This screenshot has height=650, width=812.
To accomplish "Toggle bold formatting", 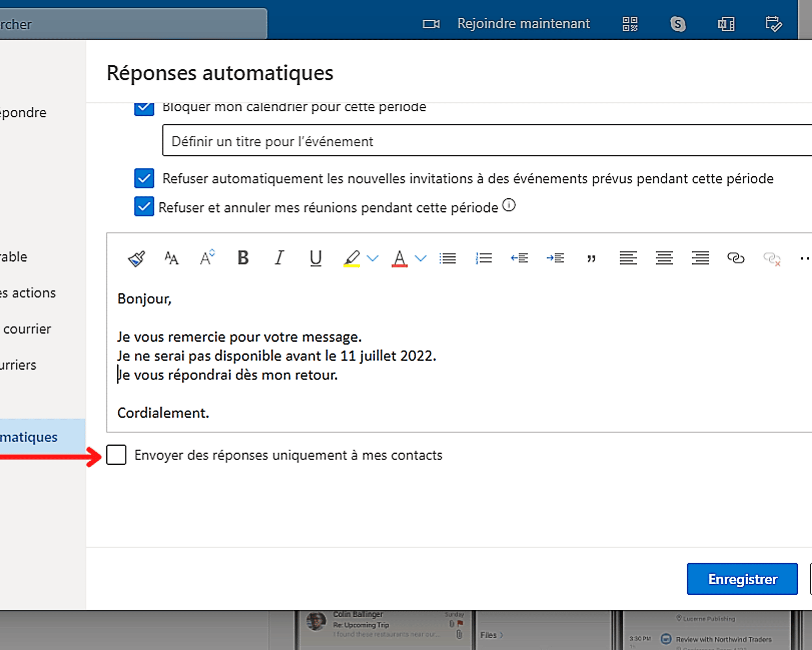I will [x=243, y=258].
